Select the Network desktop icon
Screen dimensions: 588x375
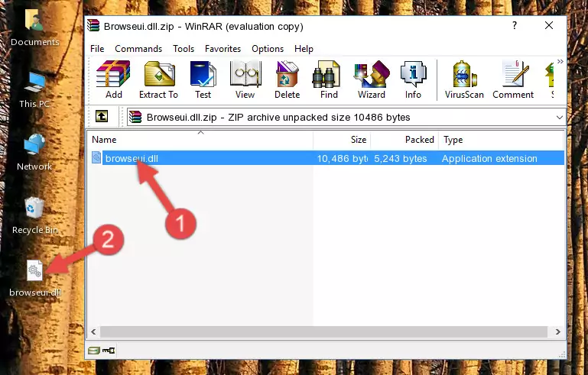point(34,153)
